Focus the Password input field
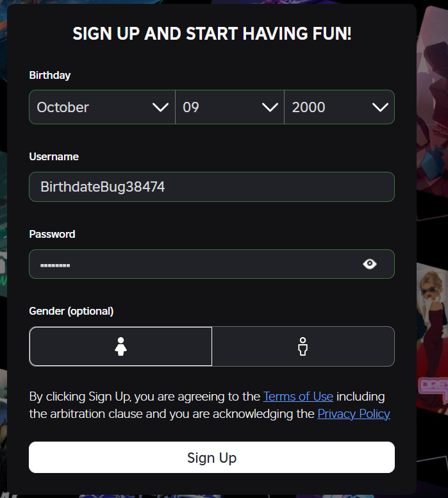The width and height of the screenshot is (448, 498). coord(212,264)
